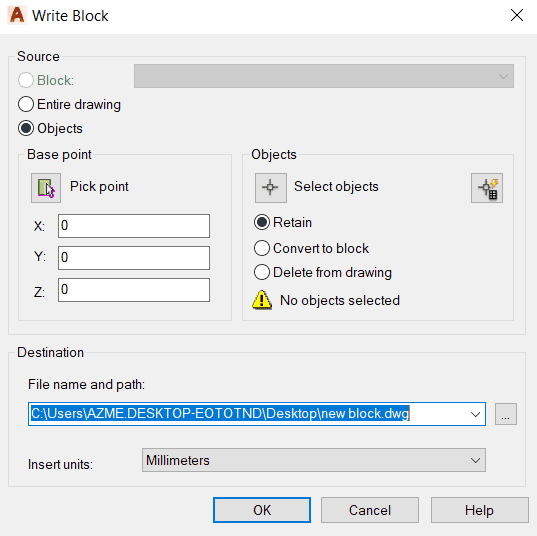This screenshot has height=536, width=537.
Task: Click the Z coordinate input field
Action: pyautogui.click(x=134, y=290)
